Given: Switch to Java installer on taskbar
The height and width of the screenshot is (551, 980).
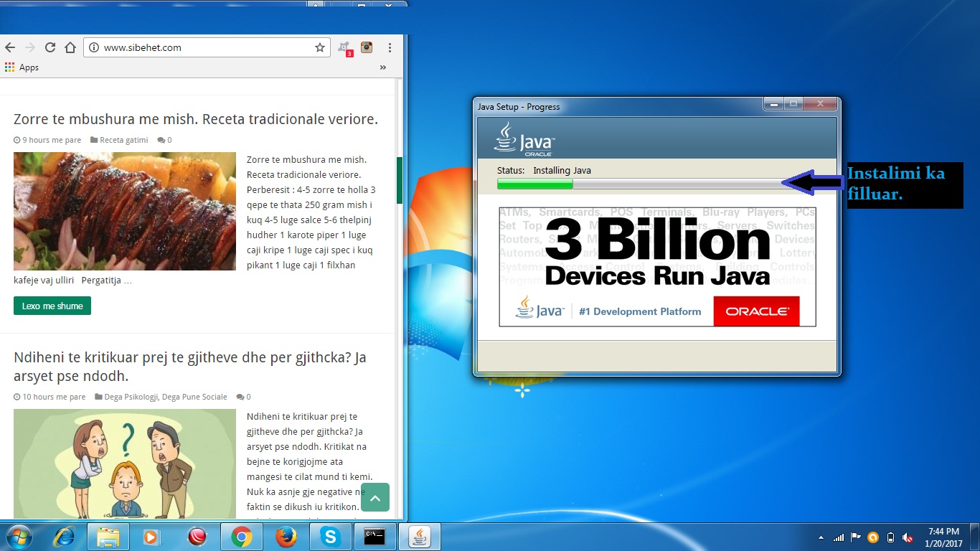Looking at the screenshot, I should pyautogui.click(x=420, y=537).
